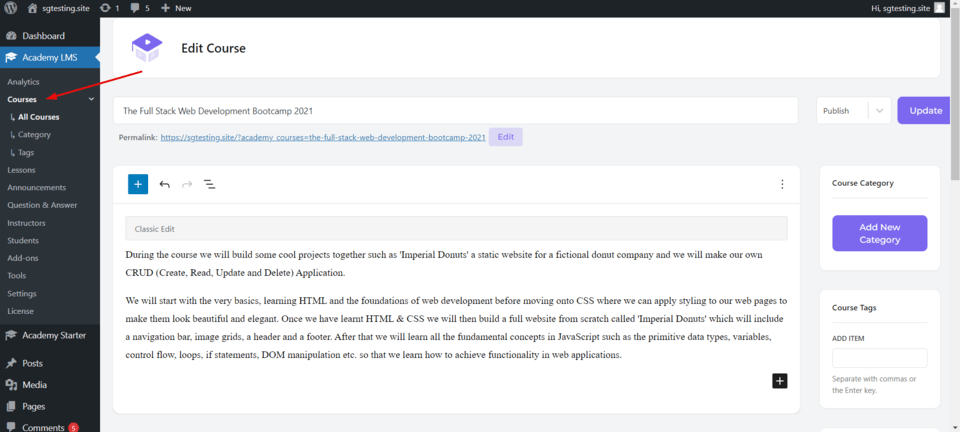The image size is (960, 432).
Task: Focus the Course Tags add item field
Action: [x=879, y=358]
